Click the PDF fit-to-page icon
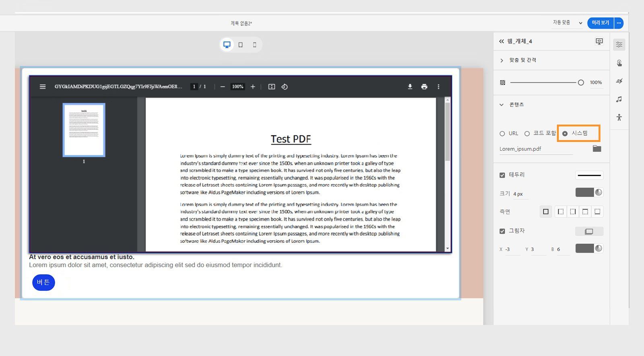Image resolution: width=644 pixels, height=356 pixels. pos(272,87)
